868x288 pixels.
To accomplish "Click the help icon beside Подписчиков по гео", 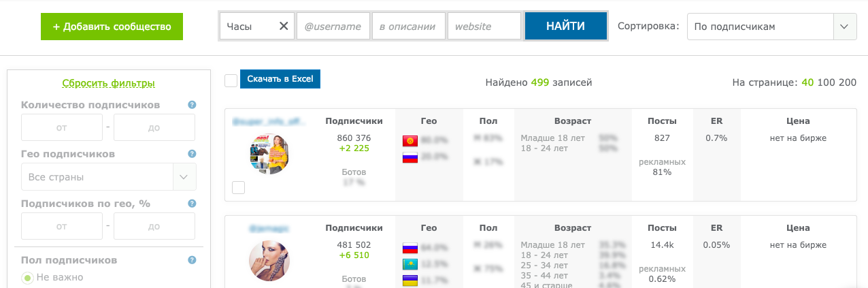I will tap(192, 203).
